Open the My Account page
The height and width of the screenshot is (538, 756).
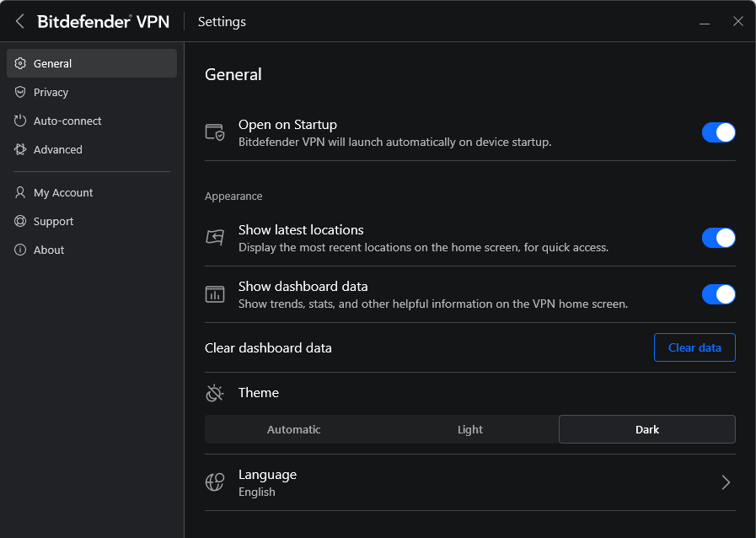pyautogui.click(x=92, y=192)
